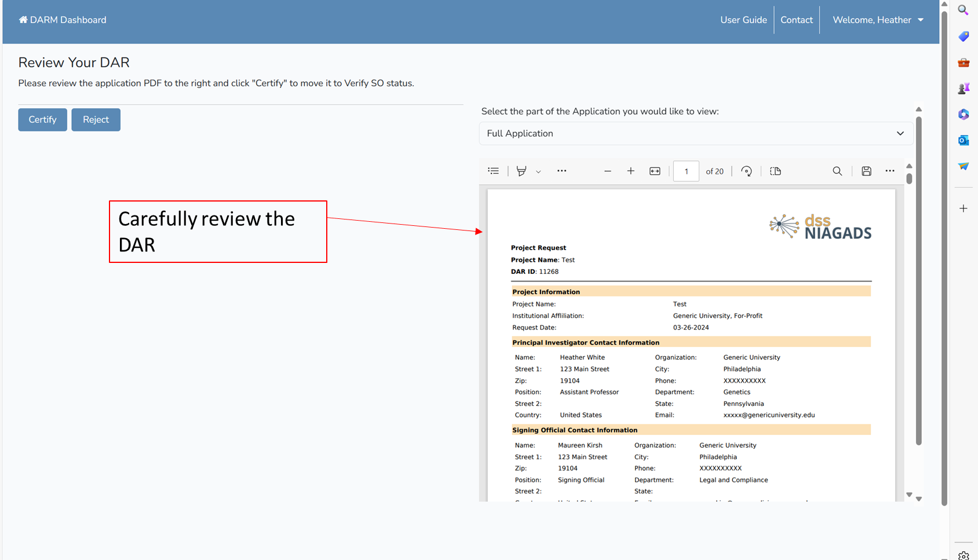
Task: Expand the Welcome, Heather user menu
Action: tap(878, 20)
